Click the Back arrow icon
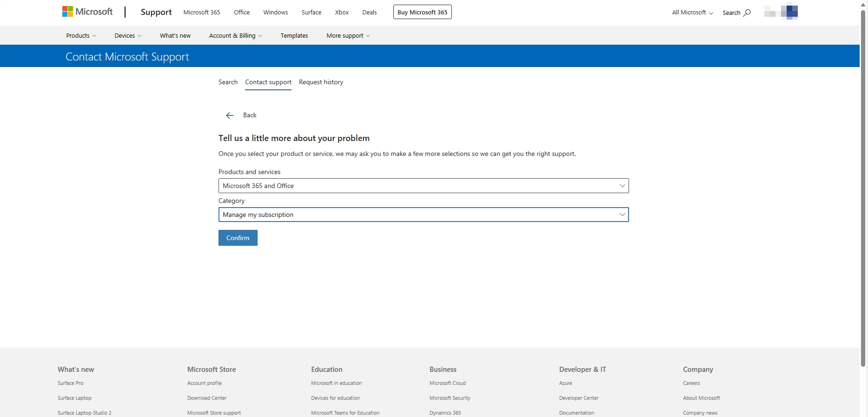868x417 pixels. (x=230, y=115)
